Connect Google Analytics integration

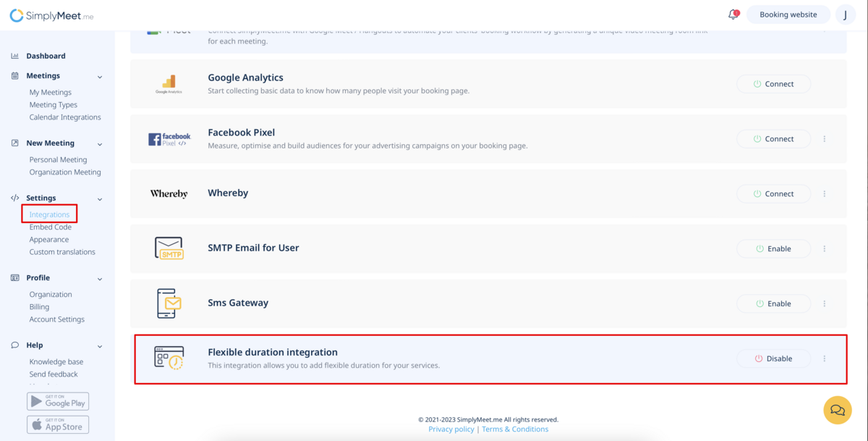[773, 84]
